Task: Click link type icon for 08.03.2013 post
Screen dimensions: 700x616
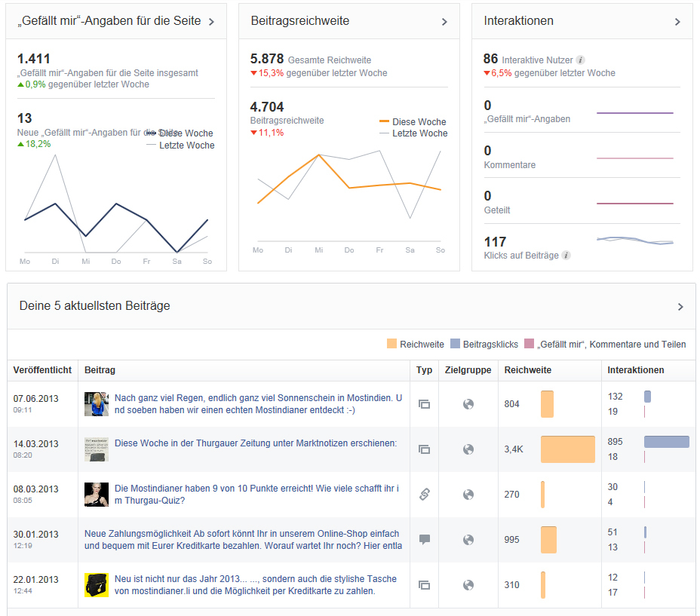Action: click(x=425, y=494)
